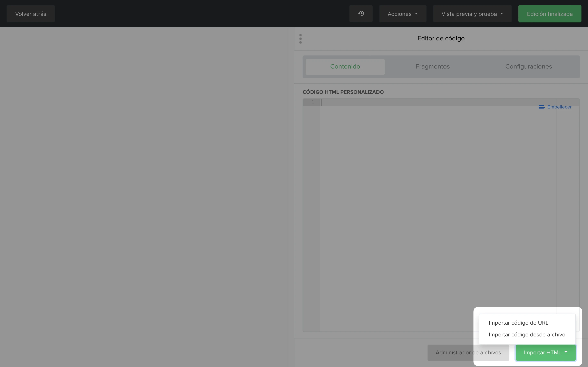Click the Edición finalizada button
This screenshot has width=588, height=367.
550,14
